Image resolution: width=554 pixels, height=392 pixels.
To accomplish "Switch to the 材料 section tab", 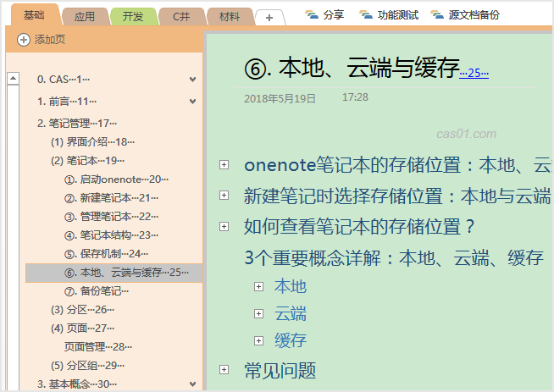I will (x=230, y=17).
